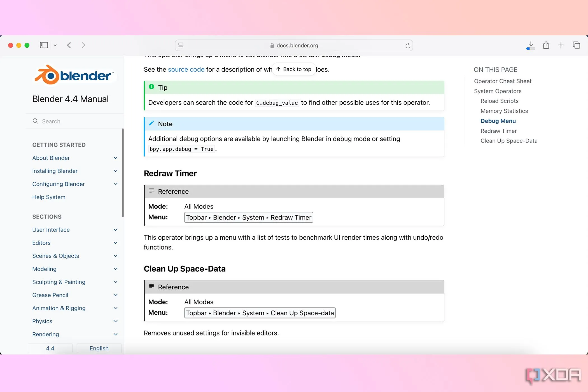Jump to Clean Up Space-Data in outline
The height and width of the screenshot is (392, 588).
[x=509, y=141]
